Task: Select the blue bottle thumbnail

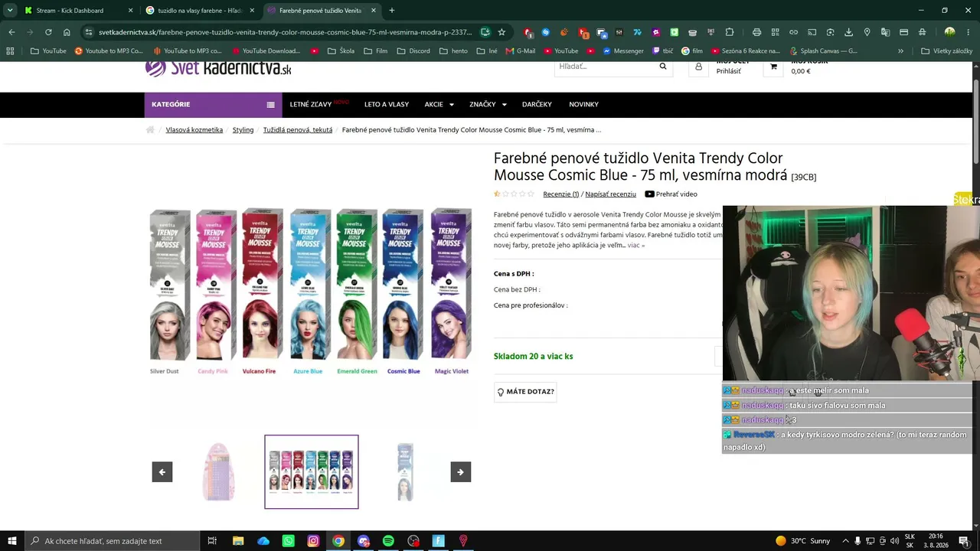Action: click(405, 472)
